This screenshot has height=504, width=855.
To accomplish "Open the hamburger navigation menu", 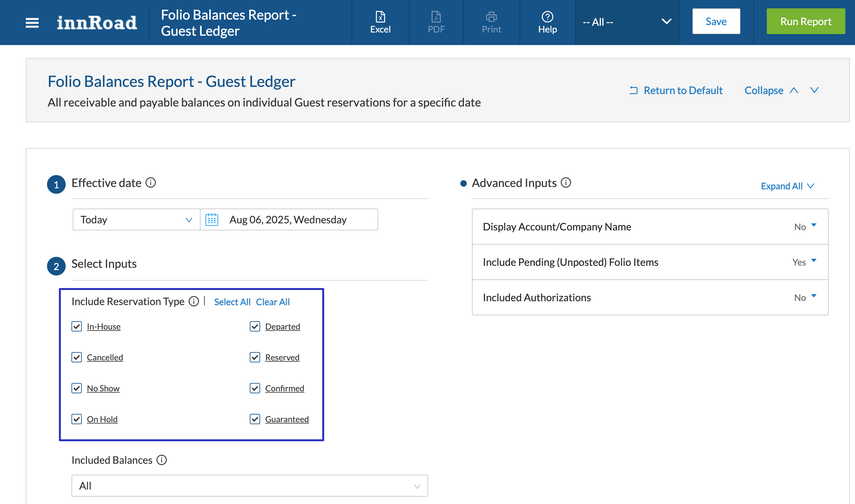I will 32,23.
